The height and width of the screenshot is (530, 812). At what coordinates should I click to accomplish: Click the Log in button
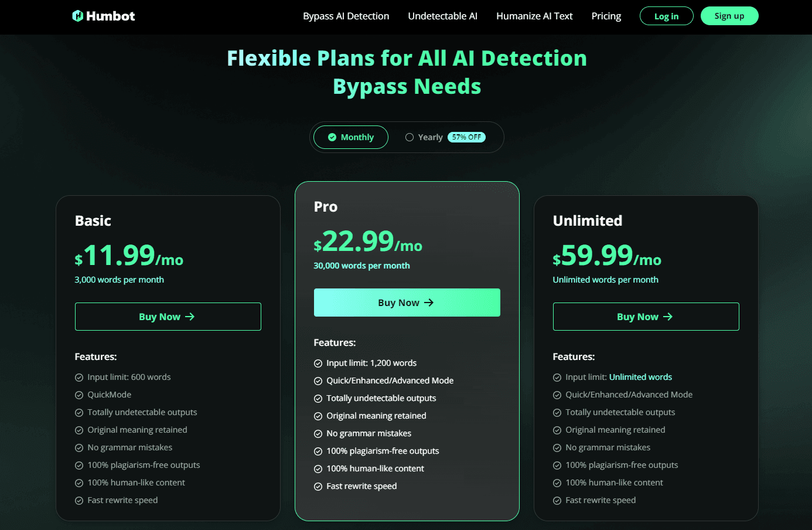click(666, 16)
